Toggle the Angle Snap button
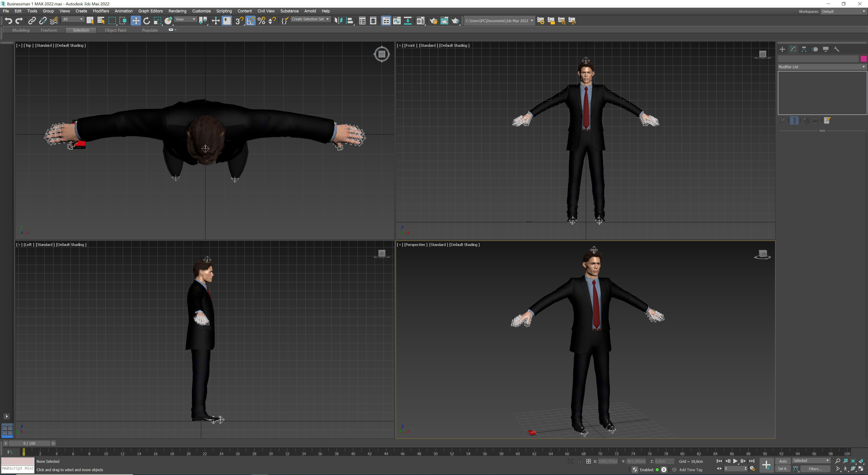The width and height of the screenshot is (868, 475). point(250,21)
